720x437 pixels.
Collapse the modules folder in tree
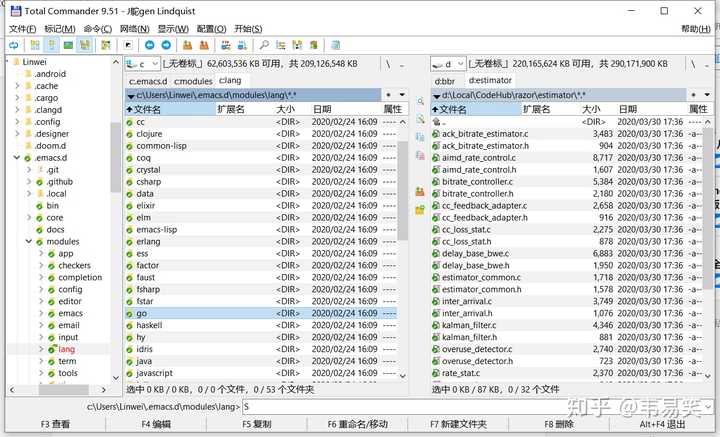[28, 241]
